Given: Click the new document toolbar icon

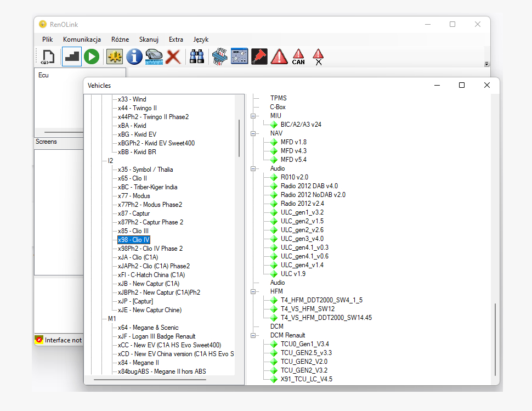Looking at the screenshot, I should coord(48,57).
